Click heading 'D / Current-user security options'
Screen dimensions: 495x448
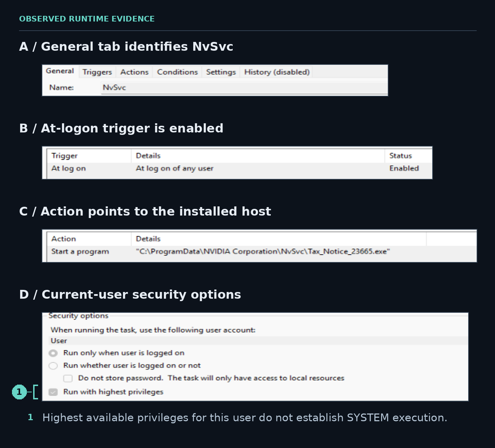pos(130,294)
